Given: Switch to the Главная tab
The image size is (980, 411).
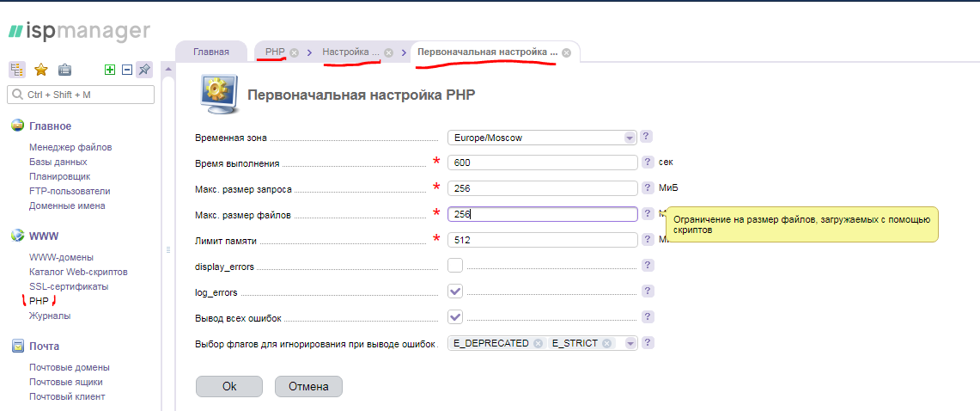Looking at the screenshot, I should (211, 52).
